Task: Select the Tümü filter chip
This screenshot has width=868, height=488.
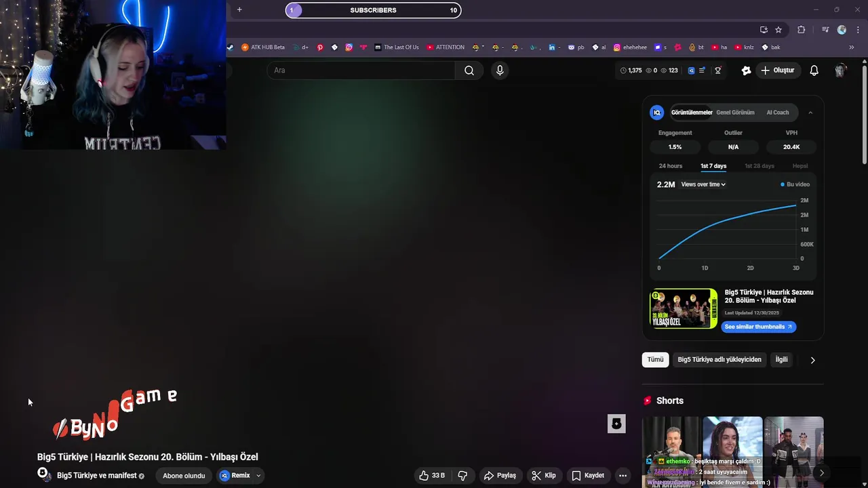Action: point(655,360)
